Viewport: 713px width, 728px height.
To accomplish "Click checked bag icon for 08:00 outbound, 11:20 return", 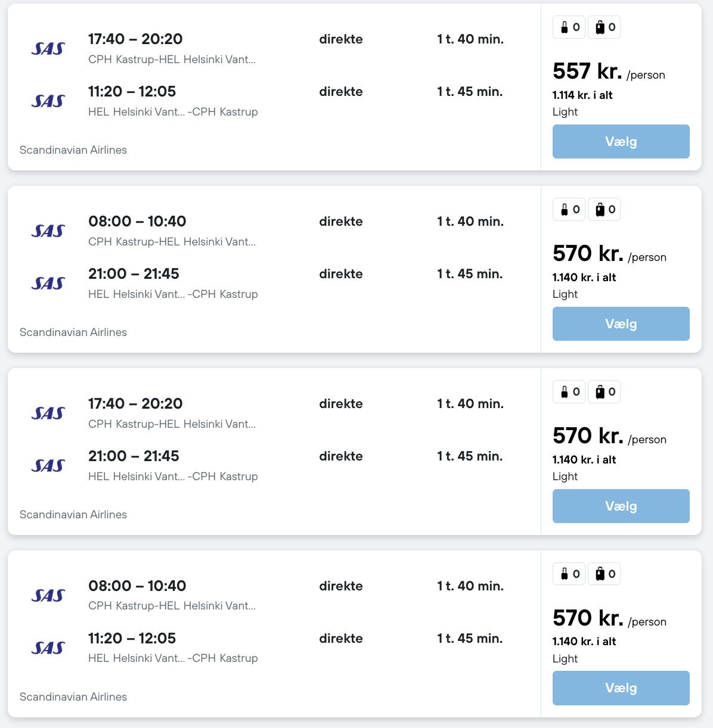I will tap(604, 574).
